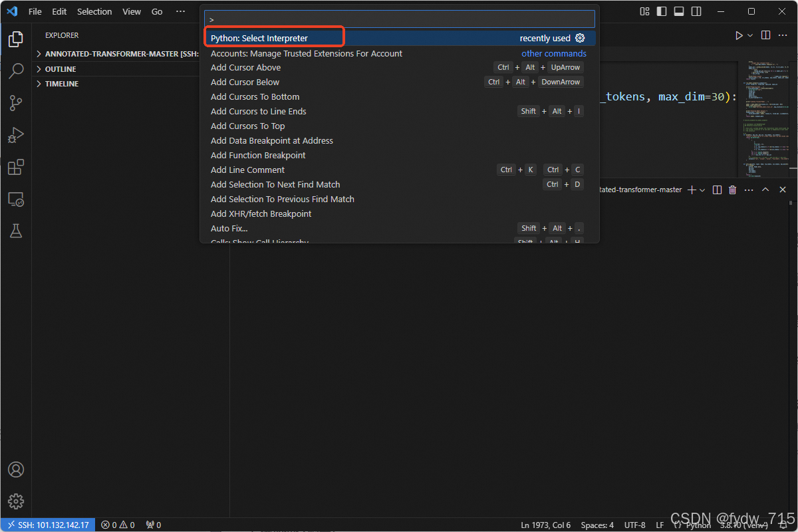
Task: Open the View menu
Action: click(132, 11)
